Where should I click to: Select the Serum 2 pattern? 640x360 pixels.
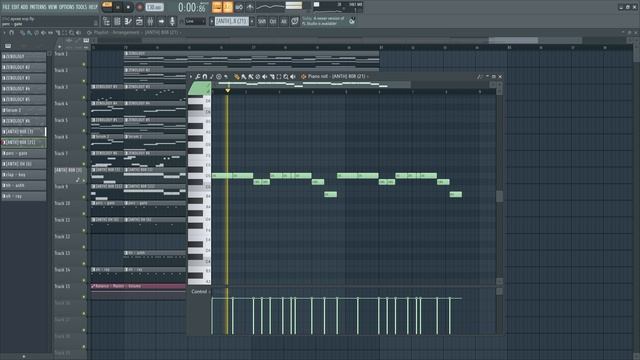[x=23, y=110]
